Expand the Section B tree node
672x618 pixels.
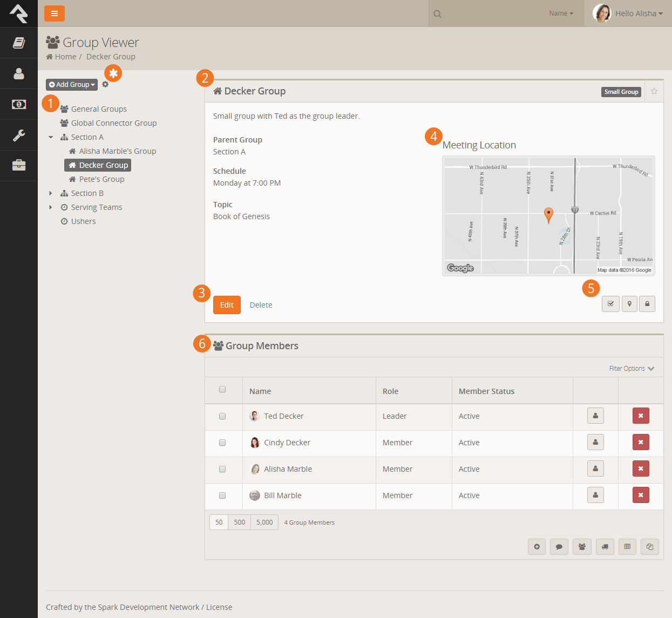51,193
